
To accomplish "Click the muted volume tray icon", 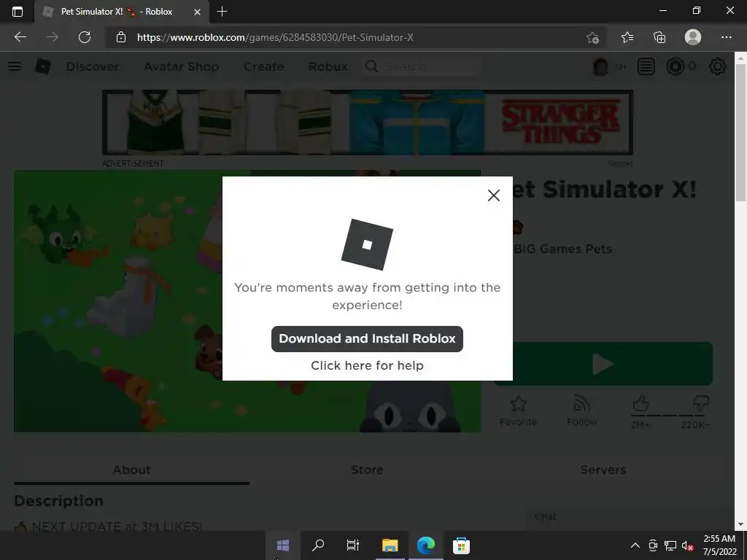I will click(x=687, y=545).
